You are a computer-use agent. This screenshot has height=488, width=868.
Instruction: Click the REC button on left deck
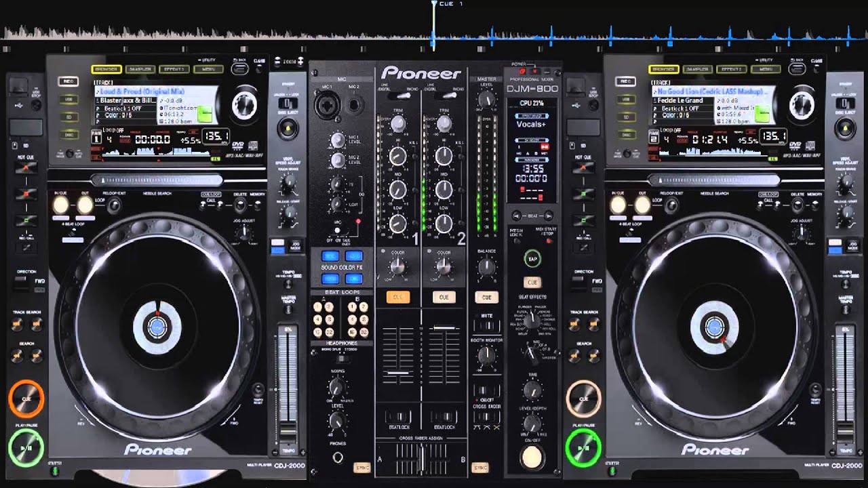coord(68,81)
